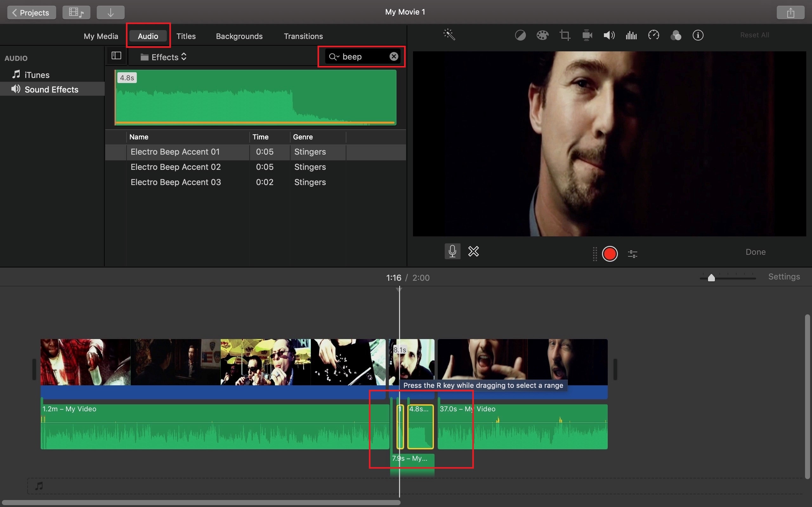Click the Auto-Enhance magic wand icon
The height and width of the screenshot is (507, 812).
pyautogui.click(x=449, y=35)
